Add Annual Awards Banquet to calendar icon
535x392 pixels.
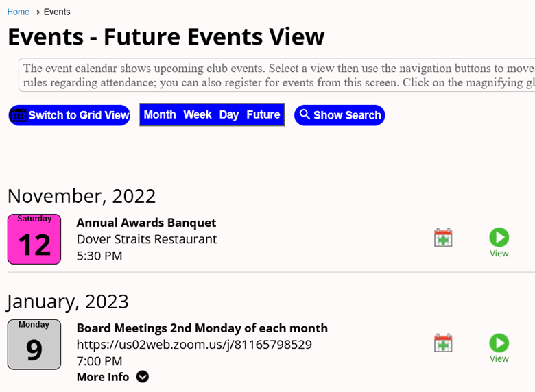point(443,238)
